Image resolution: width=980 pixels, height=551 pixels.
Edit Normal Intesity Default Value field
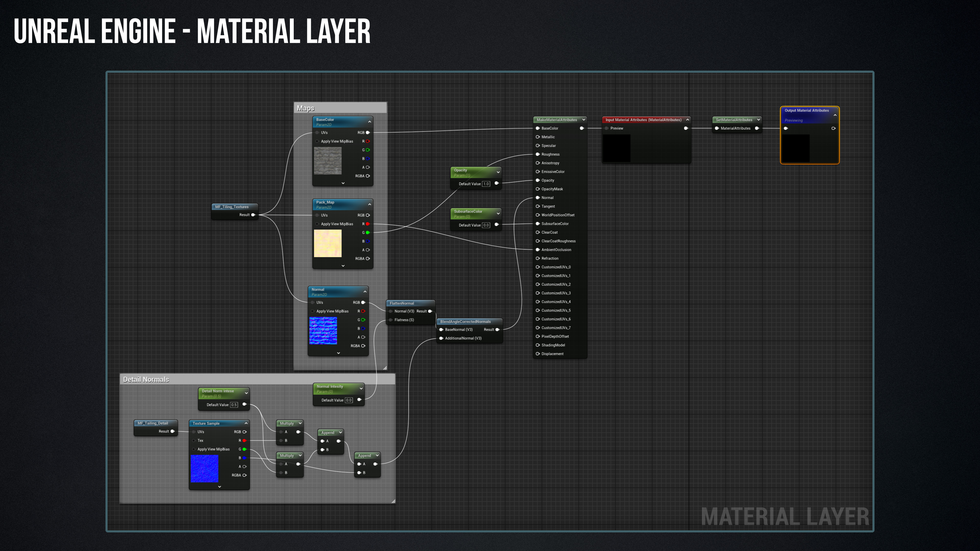click(x=348, y=400)
